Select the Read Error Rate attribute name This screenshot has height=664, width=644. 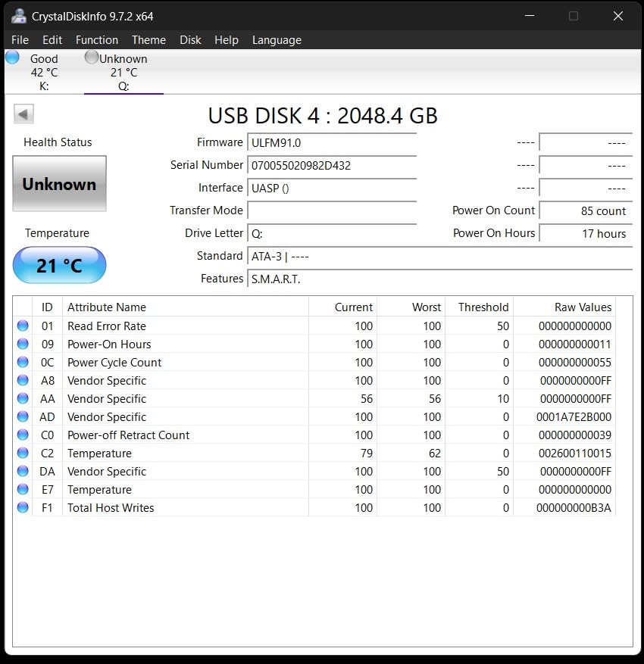tap(107, 326)
